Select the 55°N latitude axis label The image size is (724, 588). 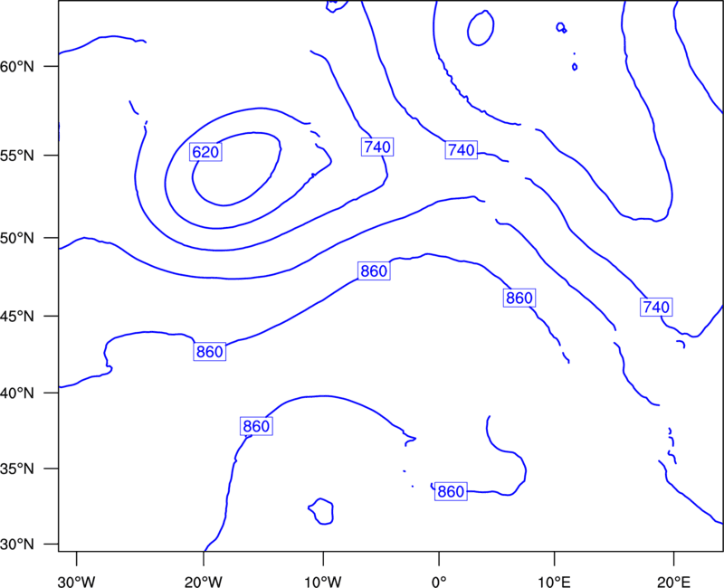17,156
